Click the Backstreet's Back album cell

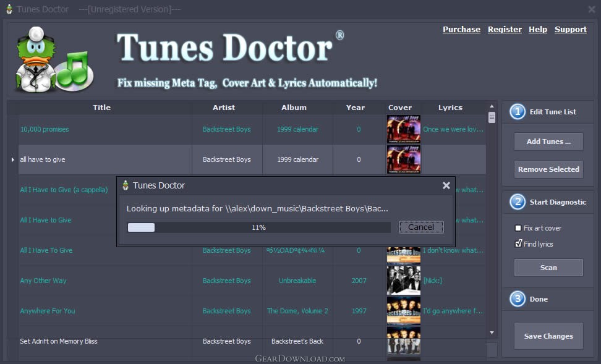click(x=297, y=341)
